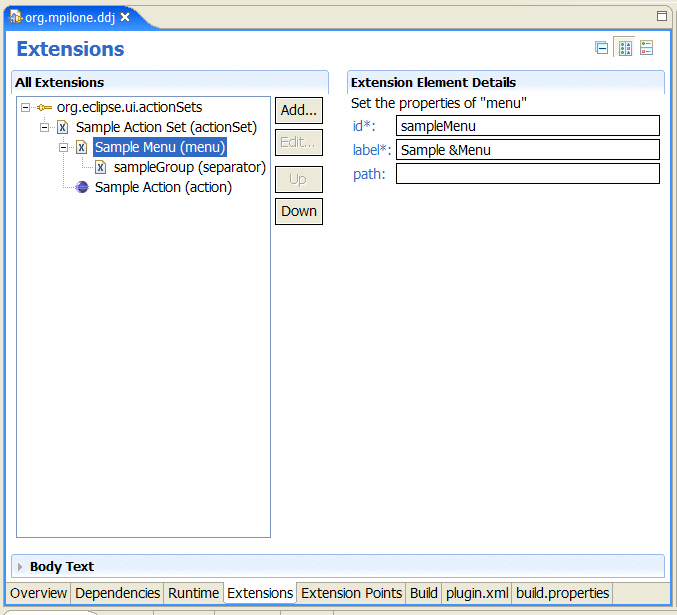Click the Sample Action Set XML icon
677x615 pixels.
(x=63, y=128)
